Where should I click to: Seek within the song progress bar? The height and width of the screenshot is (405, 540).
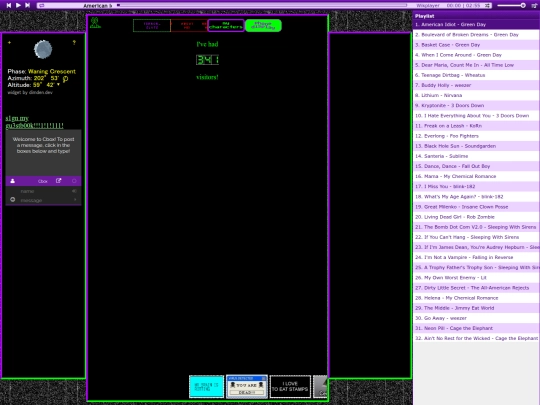262,6
